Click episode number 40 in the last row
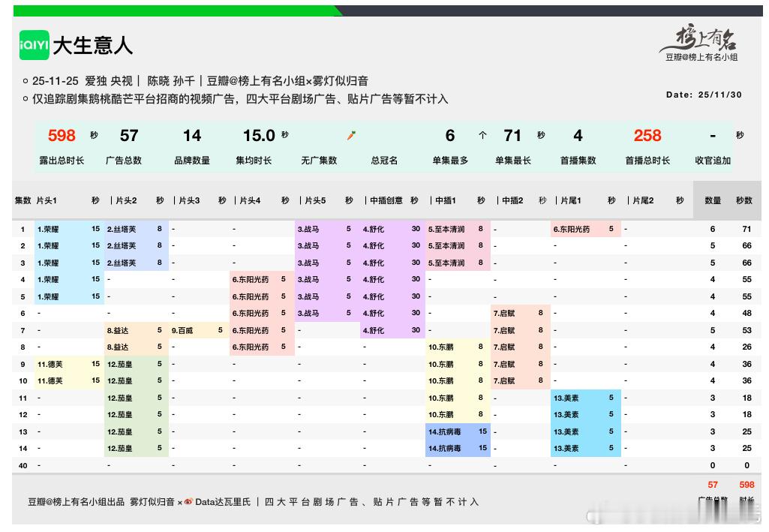 pos(23,466)
